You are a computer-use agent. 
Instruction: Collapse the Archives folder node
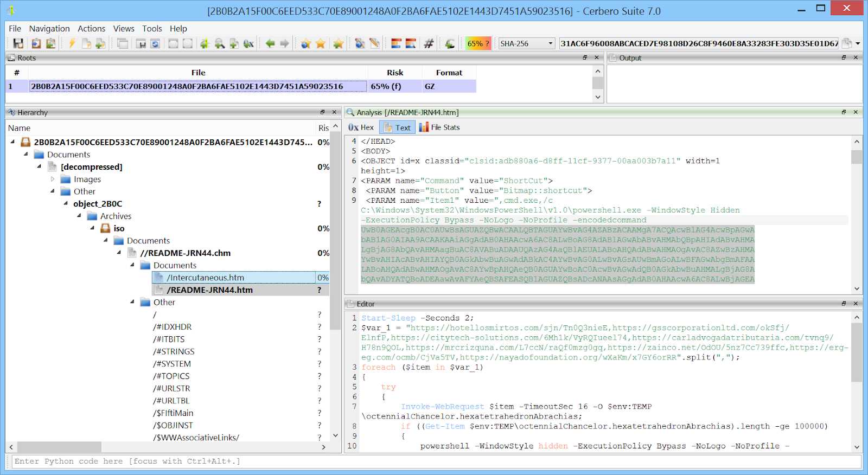[x=79, y=216]
